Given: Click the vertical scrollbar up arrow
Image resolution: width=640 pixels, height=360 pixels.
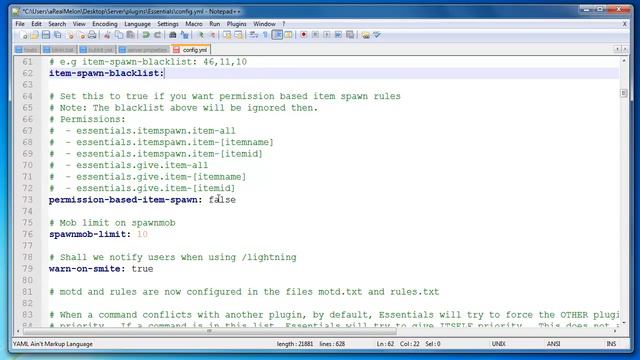Looking at the screenshot, I should tap(623, 60).
